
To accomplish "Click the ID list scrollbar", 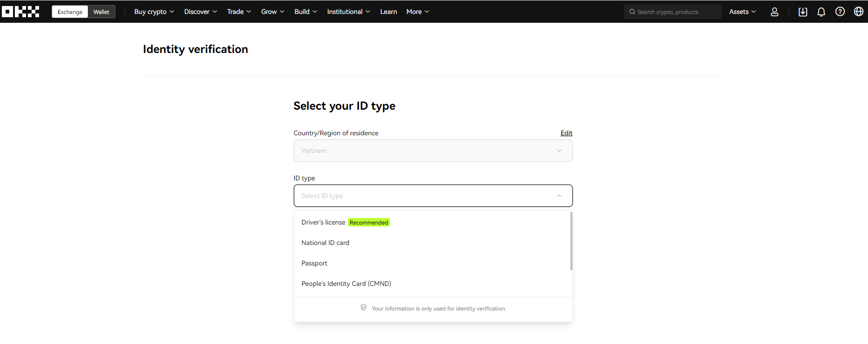I will click(x=571, y=241).
